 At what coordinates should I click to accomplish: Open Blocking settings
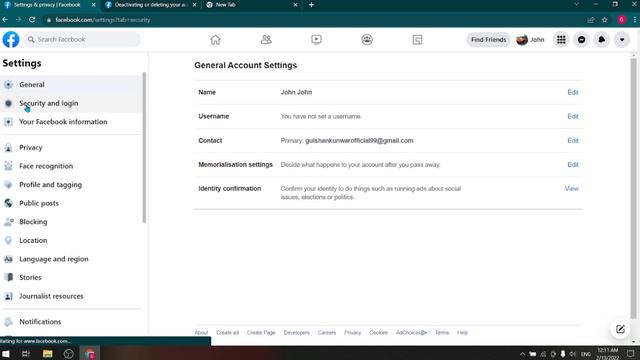pos(71,222)
